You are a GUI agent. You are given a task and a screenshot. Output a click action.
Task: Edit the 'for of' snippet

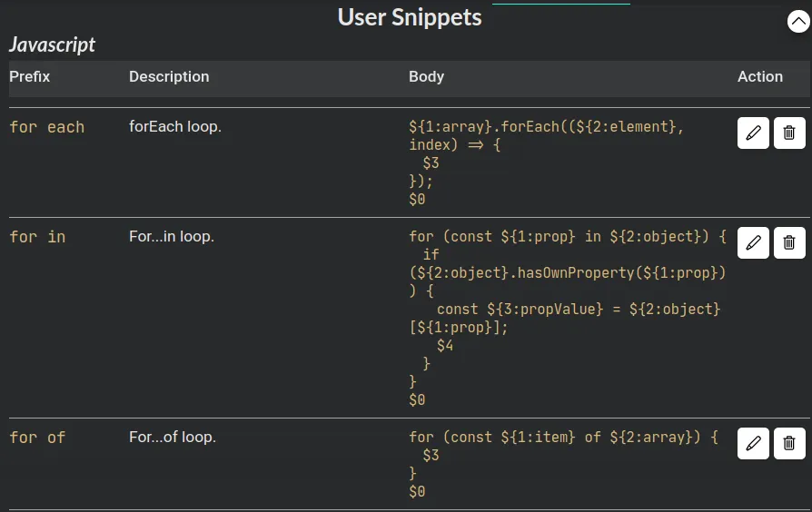[x=753, y=444]
